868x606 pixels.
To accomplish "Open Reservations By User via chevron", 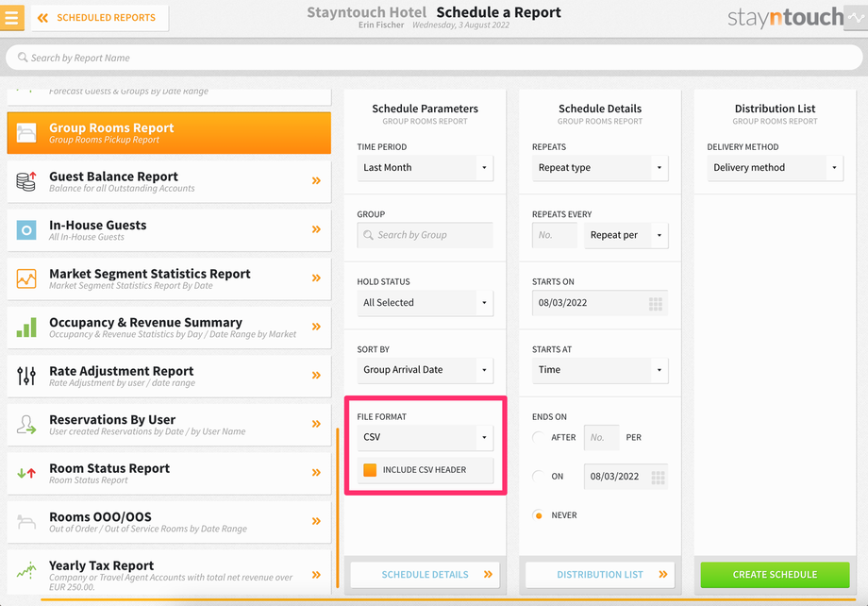I will click(x=316, y=424).
